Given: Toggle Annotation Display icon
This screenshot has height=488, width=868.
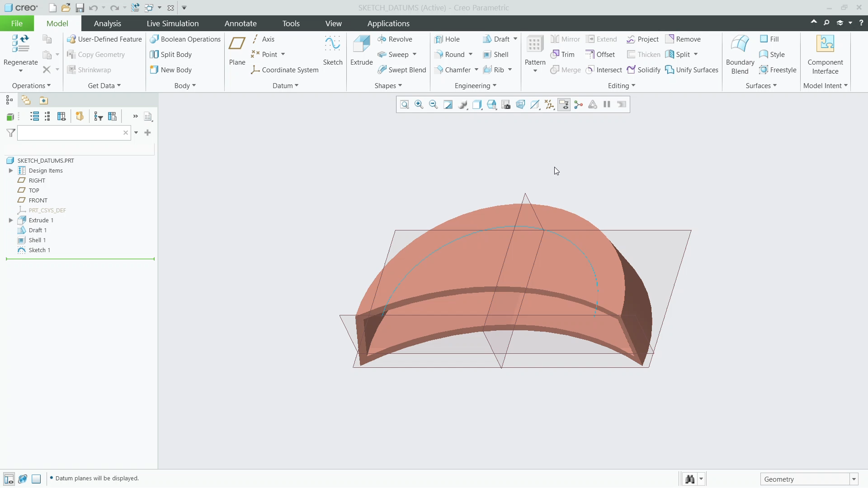Looking at the screenshot, I should [x=564, y=105].
